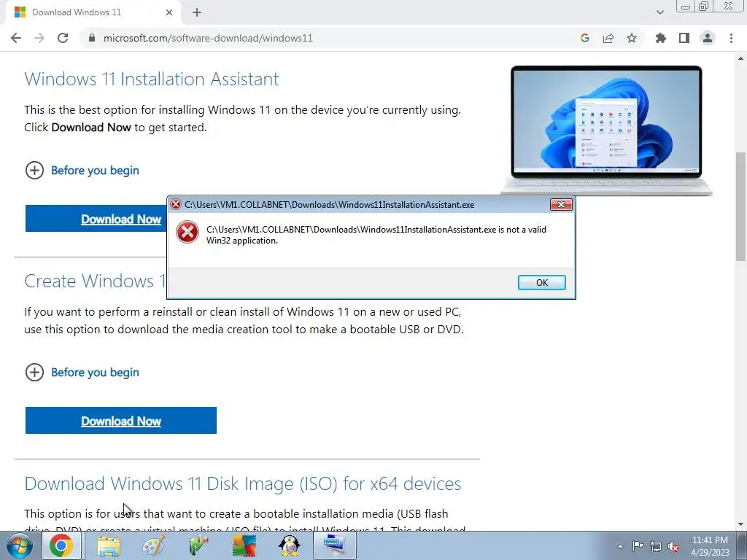Click the Chrome taskbar icon
The image size is (747, 560).
click(x=61, y=545)
